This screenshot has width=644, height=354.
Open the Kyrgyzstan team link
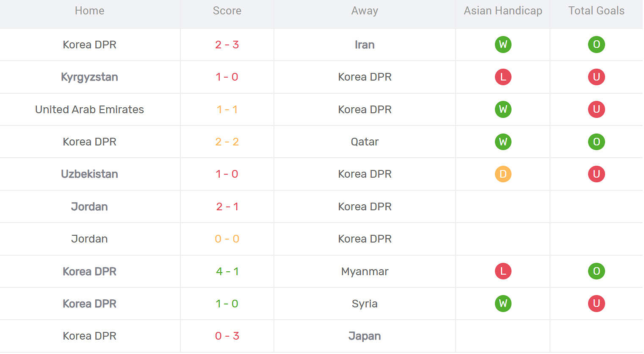[89, 77]
